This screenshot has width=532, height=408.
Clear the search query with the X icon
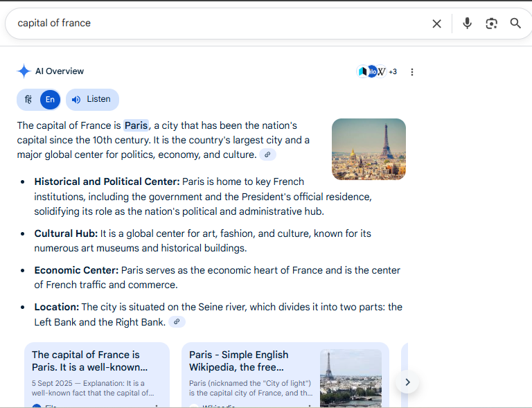point(436,24)
